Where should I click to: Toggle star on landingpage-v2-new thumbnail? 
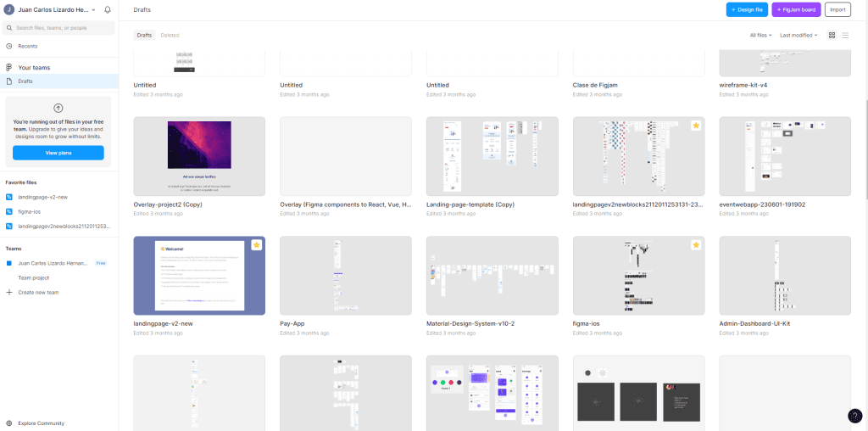pyautogui.click(x=256, y=245)
